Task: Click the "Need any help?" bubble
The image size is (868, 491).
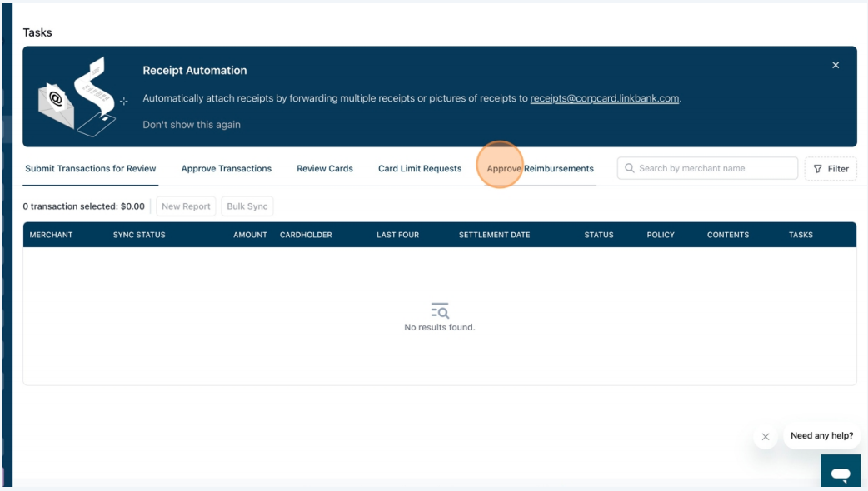Action: [x=822, y=436]
